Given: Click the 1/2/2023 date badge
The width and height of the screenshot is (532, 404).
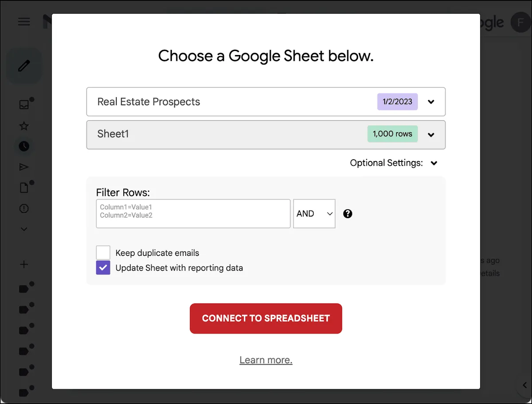Looking at the screenshot, I should tap(398, 102).
